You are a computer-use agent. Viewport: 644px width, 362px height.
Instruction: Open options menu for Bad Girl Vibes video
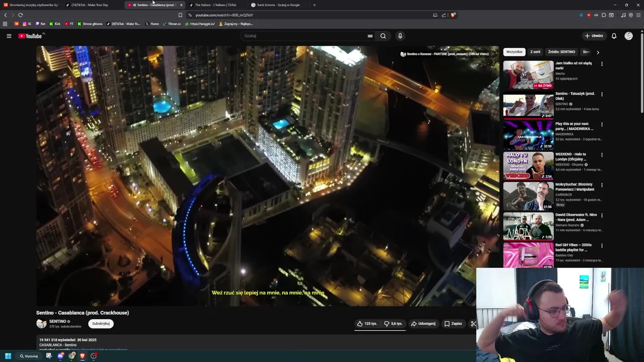click(602, 245)
